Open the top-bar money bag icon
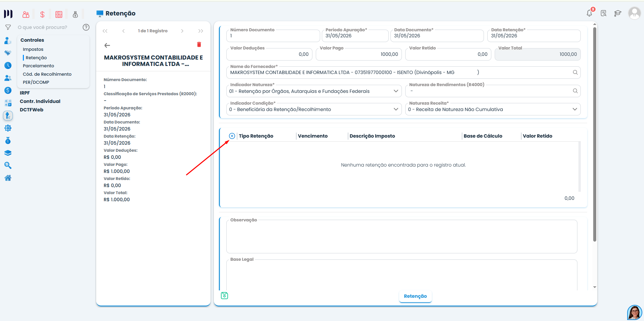This screenshot has height=321, width=644. 75,14
